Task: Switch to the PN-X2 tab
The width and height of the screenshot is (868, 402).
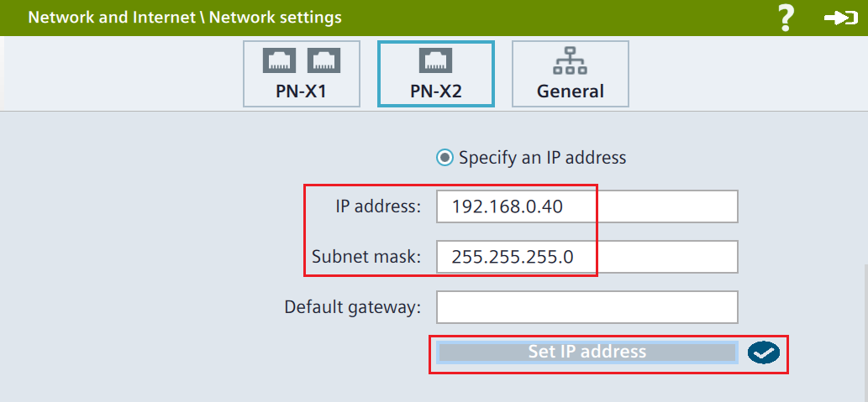Action: [x=435, y=74]
